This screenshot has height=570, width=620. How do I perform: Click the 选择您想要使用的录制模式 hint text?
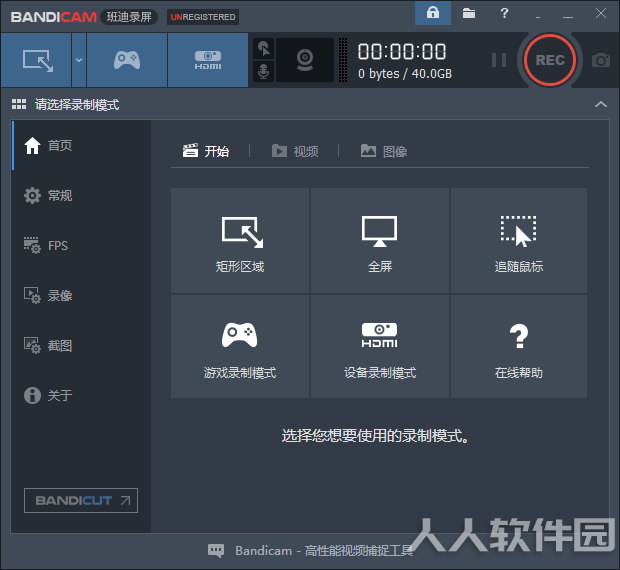click(375, 436)
